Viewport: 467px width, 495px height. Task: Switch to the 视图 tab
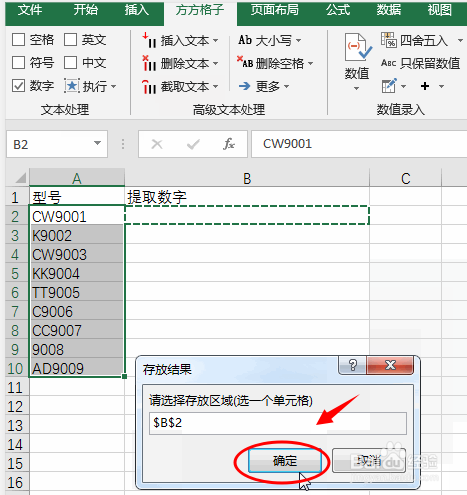click(440, 10)
